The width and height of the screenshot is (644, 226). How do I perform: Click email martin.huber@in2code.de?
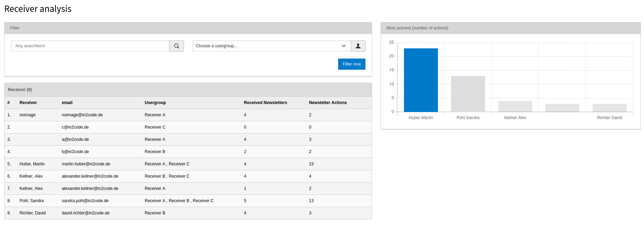(x=86, y=164)
